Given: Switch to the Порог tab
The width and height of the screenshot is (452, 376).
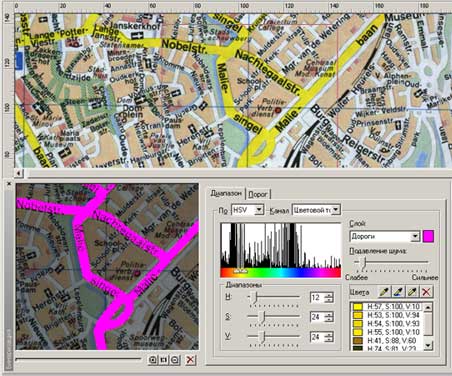Looking at the screenshot, I should click(x=258, y=194).
